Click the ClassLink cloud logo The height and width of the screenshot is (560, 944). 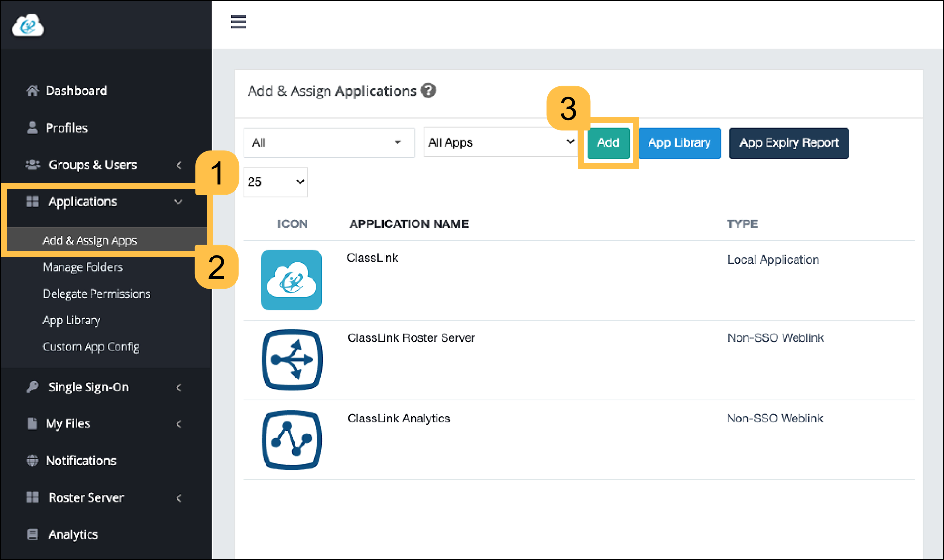(x=28, y=25)
